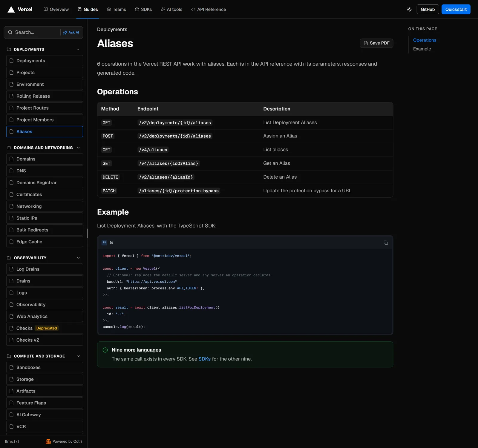Click the /v4/aliases/{idOrAlias} endpoint
The image size is (478, 448).
[x=168, y=163]
